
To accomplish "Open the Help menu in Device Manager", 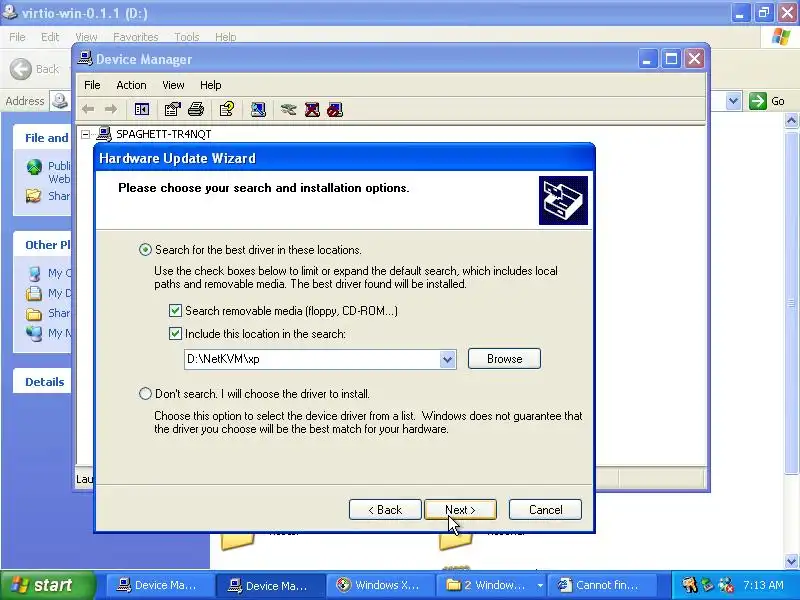I will [210, 85].
